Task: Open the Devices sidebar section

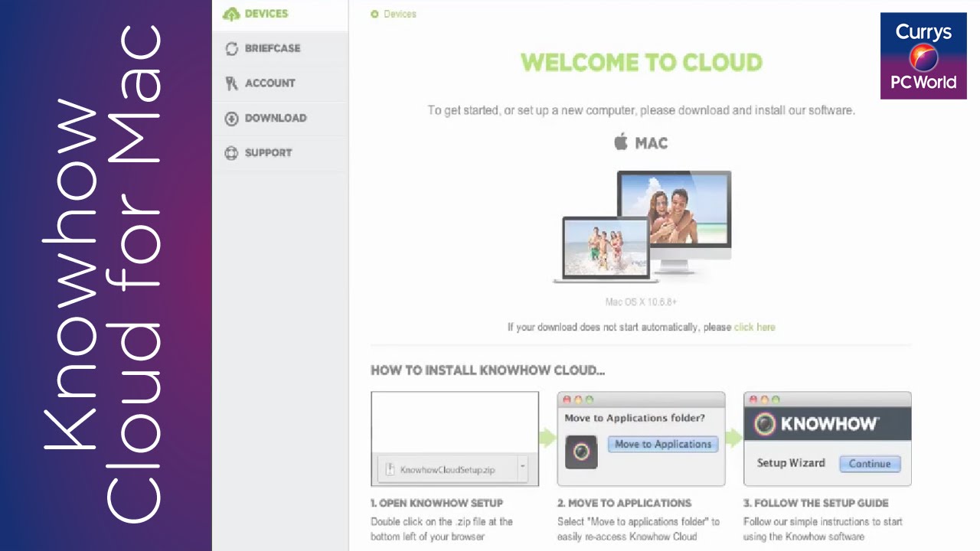Action: coord(280,14)
